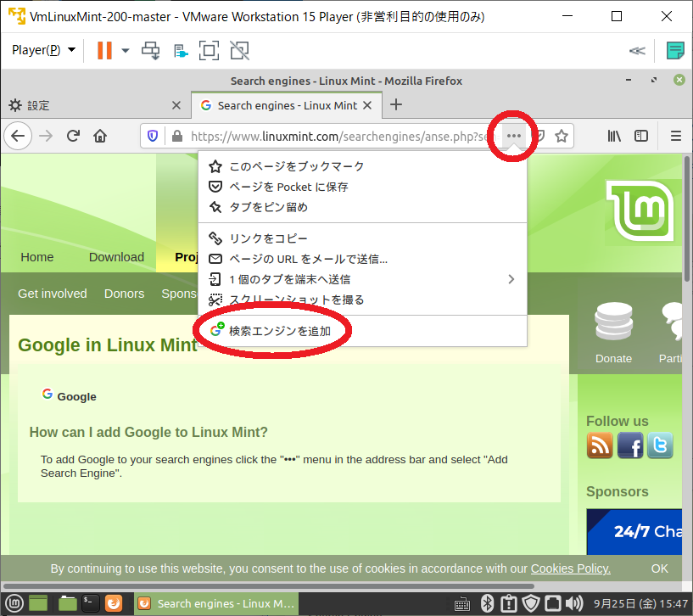The height and width of the screenshot is (616, 693).
Task: Choose ページの URL をメールで送信
Action: point(362,259)
